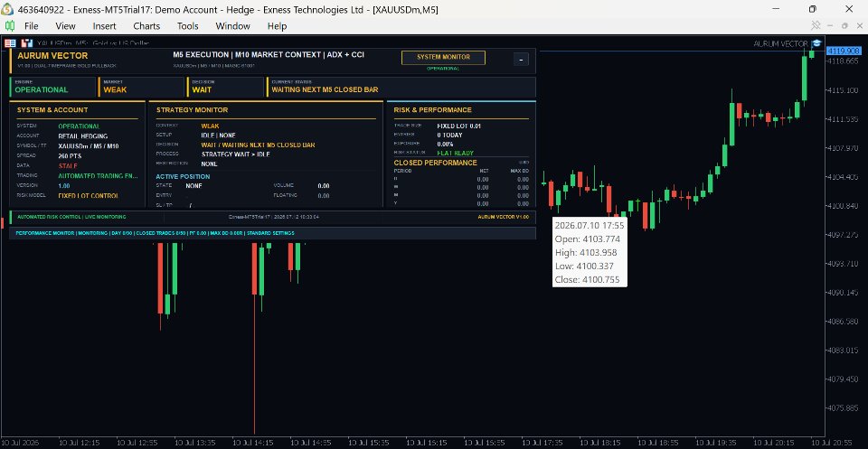Click the MARKET WEAK status box
The image size is (868, 449).
click(141, 87)
